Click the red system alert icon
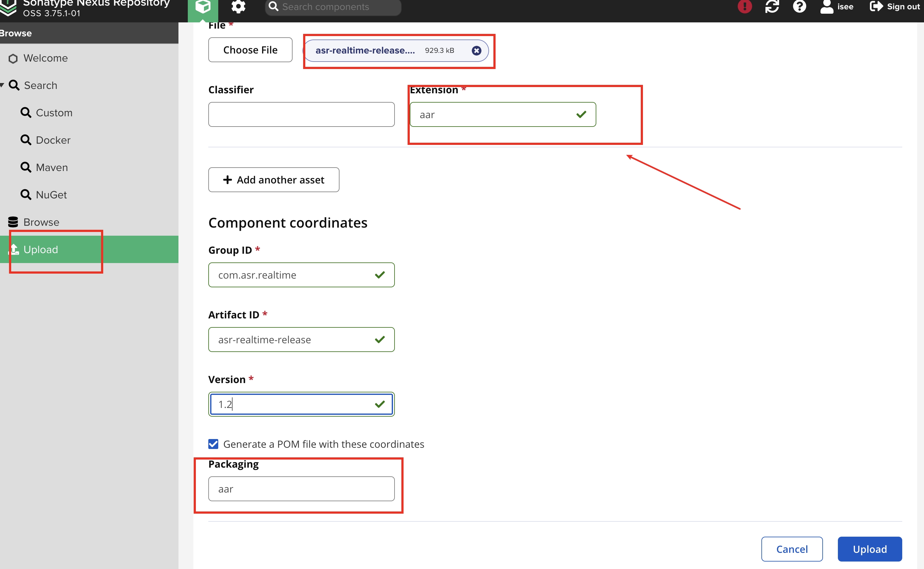 [745, 7]
